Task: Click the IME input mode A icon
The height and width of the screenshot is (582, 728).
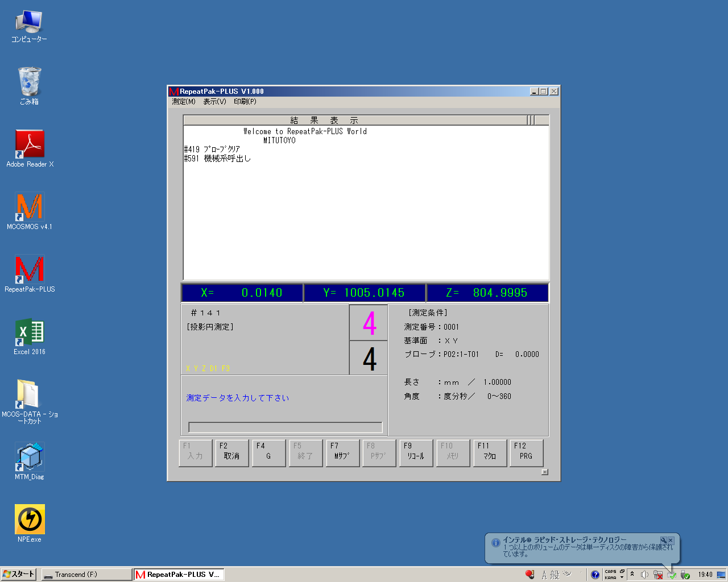Action: [x=544, y=575]
